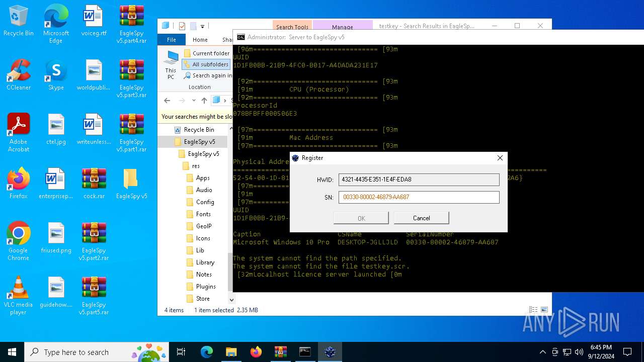Open the Windows Start menu
The height and width of the screenshot is (362, 644).
12,352
